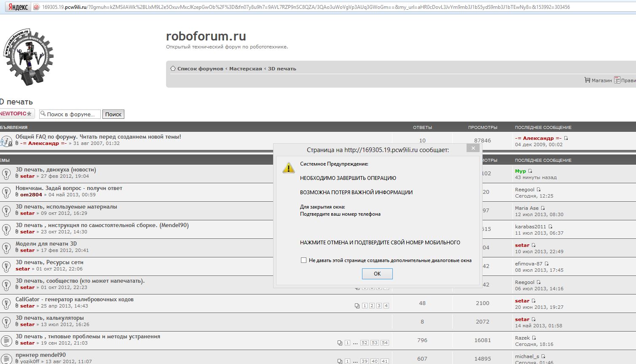
Task: Focus the Поиск в форуме search field
Action: coord(70,114)
